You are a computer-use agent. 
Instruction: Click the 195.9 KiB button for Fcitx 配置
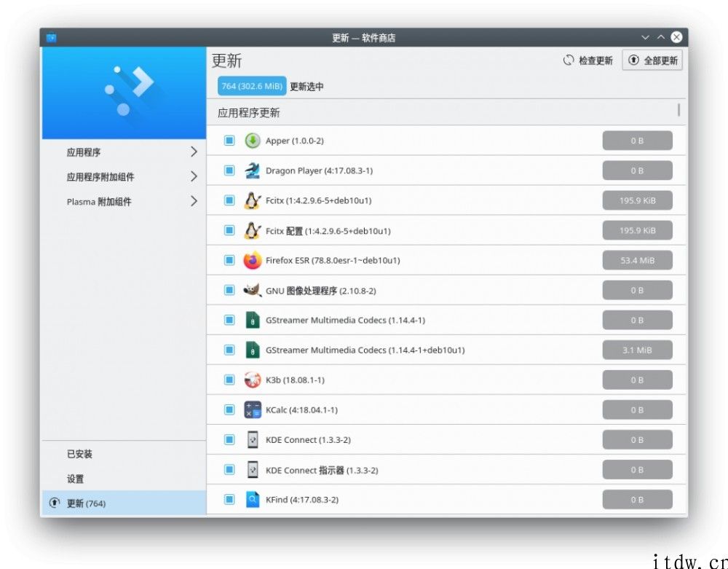(637, 230)
